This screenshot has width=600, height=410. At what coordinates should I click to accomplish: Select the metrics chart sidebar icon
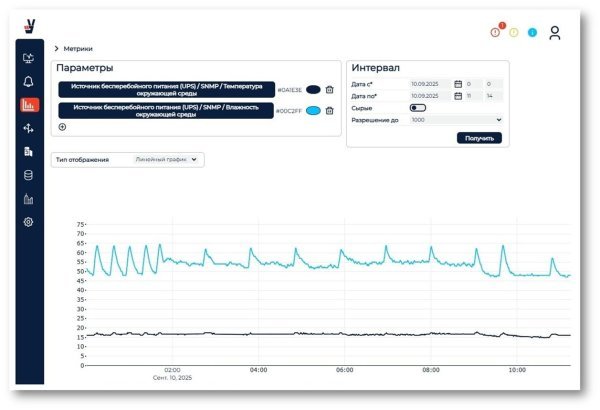[28, 105]
